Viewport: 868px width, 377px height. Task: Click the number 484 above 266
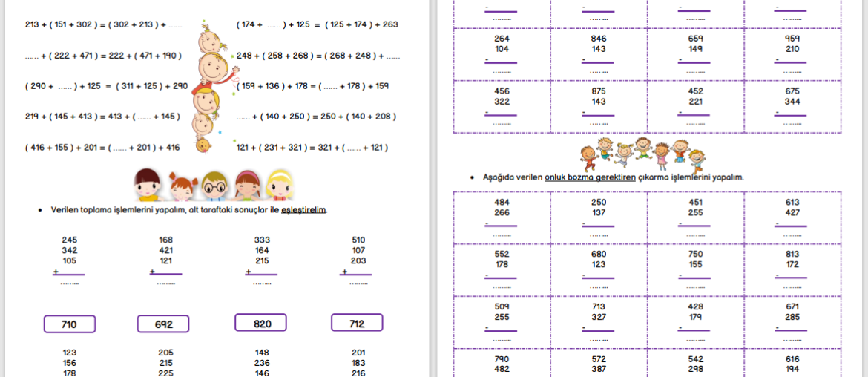click(x=502, y=202)
